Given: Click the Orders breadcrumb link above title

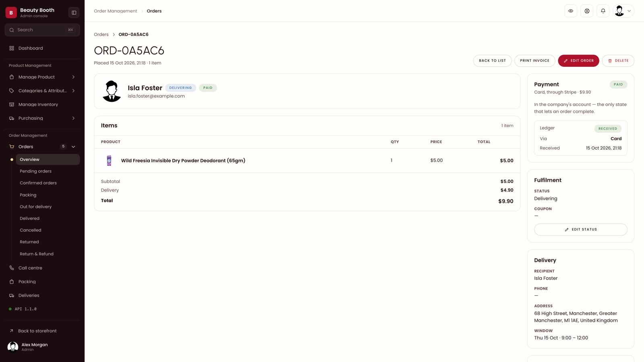Looking at the screenshot, I should pos(101,35).
